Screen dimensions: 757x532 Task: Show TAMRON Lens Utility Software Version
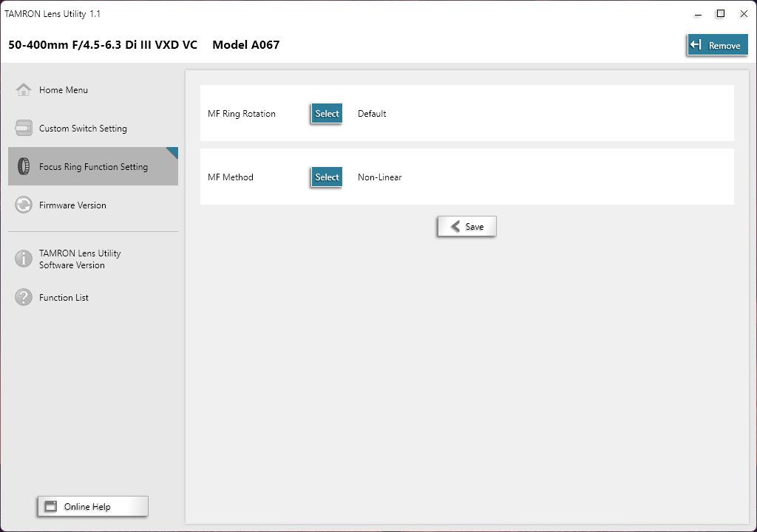click(93, 259)
